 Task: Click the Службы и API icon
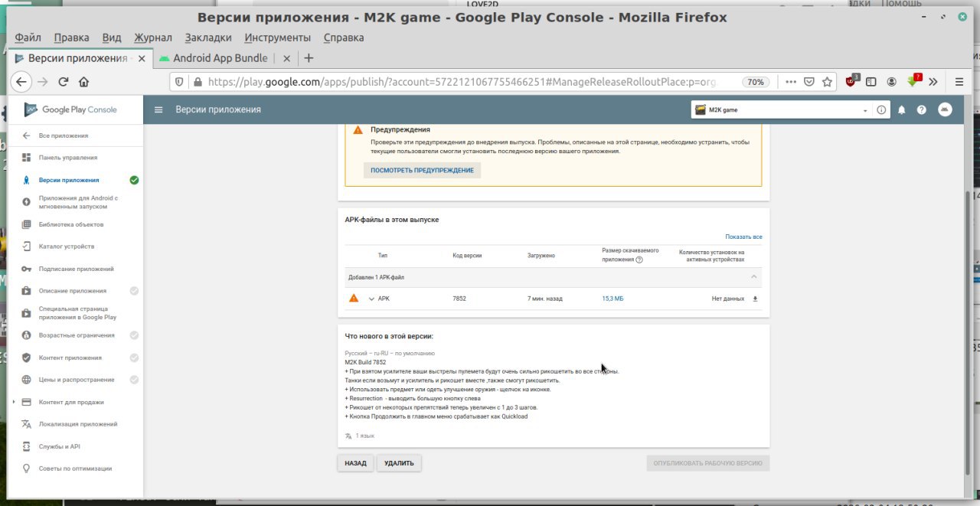pyautogui.click(x=26, y=446)
